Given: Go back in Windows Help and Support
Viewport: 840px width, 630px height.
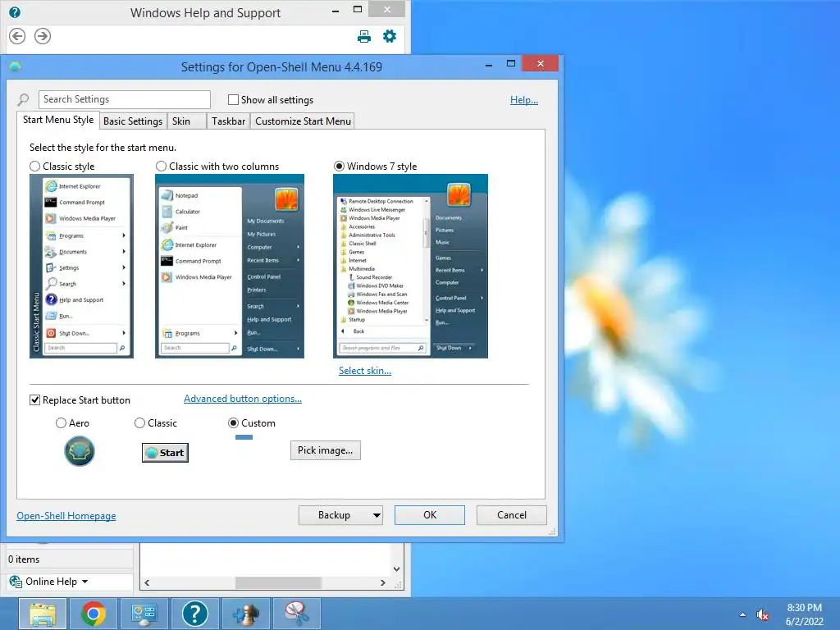Looking at the screenshot, I should (17, 36).
